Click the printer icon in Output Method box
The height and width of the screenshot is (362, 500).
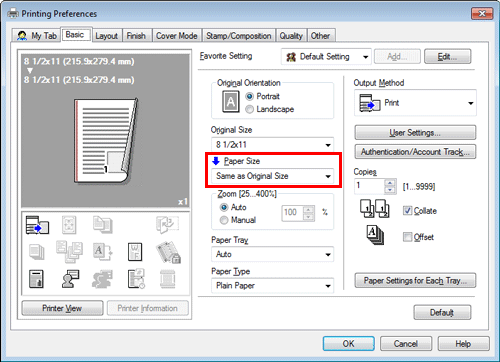pos(370,103)
